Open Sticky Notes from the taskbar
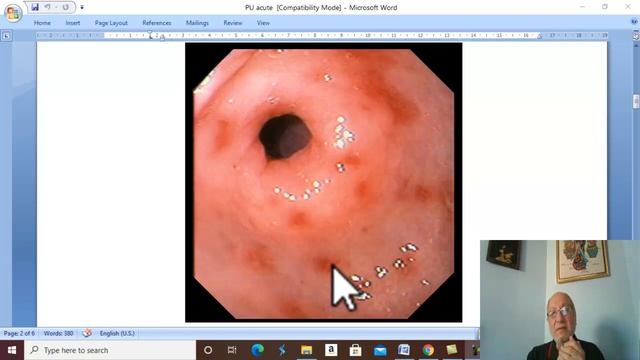640x360 pixels. tap(452, 350)
